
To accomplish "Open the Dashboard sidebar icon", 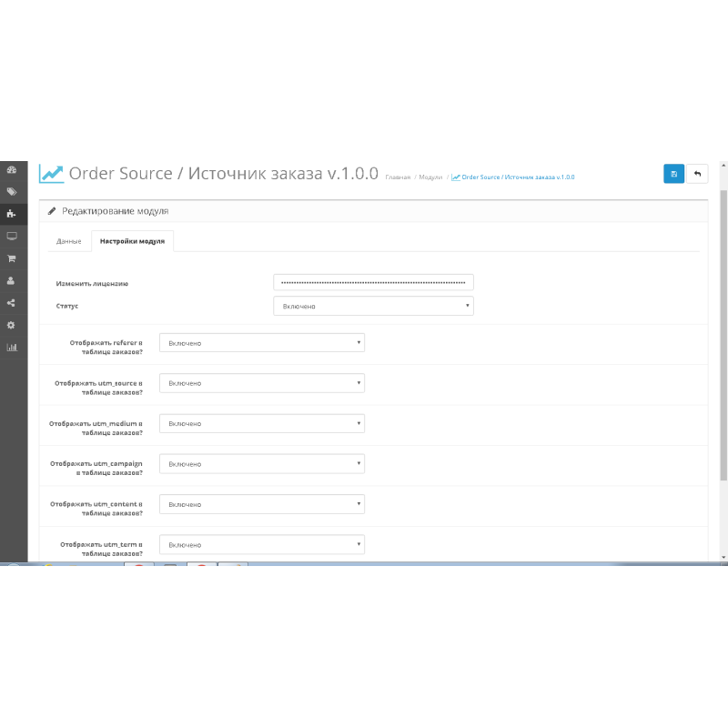I will (x=12, y=170).
